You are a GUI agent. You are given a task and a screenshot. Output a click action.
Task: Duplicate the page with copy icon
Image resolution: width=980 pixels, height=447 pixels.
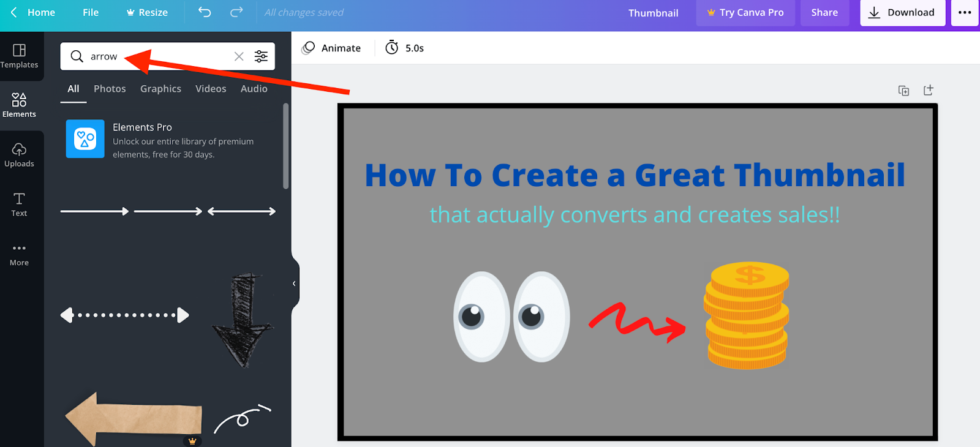[903, 91]
